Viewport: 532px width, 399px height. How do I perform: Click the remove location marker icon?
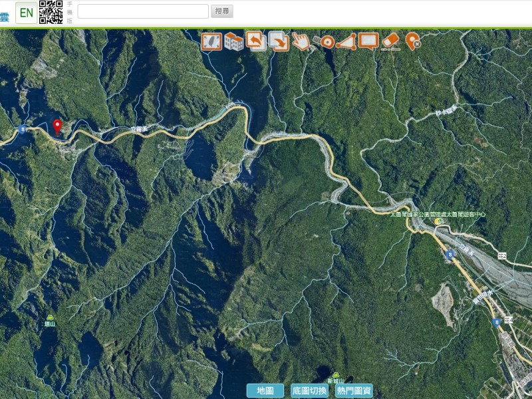coord(413,41)
